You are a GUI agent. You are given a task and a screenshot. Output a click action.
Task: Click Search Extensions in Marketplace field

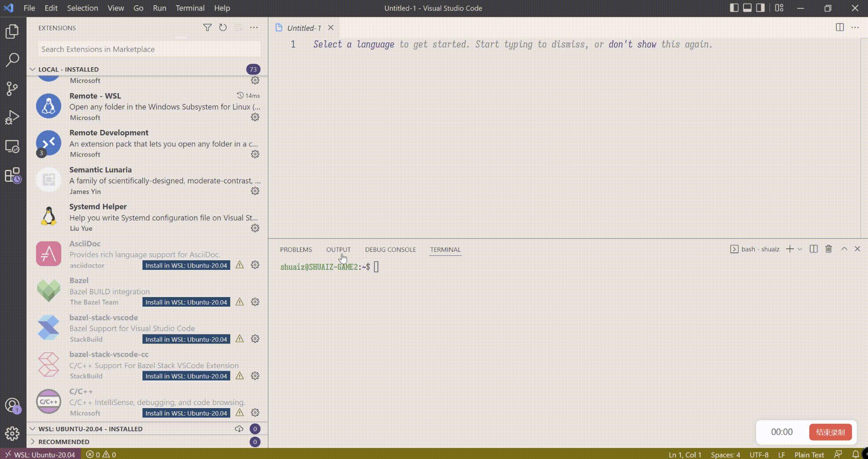149,49
